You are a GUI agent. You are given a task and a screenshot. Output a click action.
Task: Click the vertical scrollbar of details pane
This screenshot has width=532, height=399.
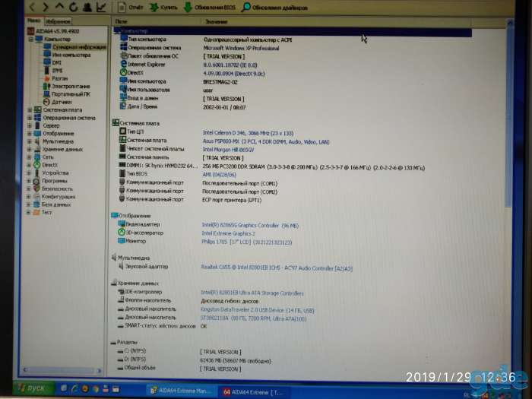509,197
